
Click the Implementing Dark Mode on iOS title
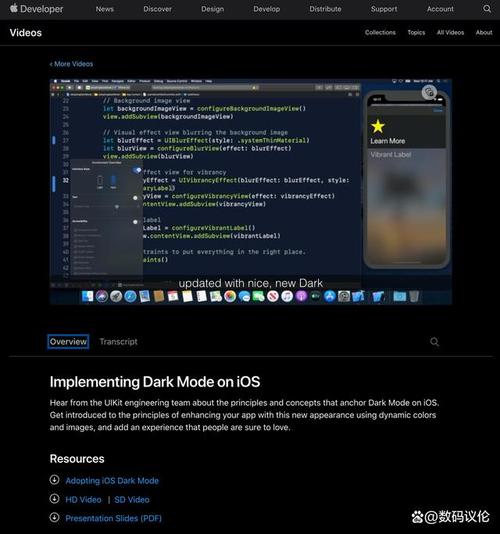[x=155, y=382]
